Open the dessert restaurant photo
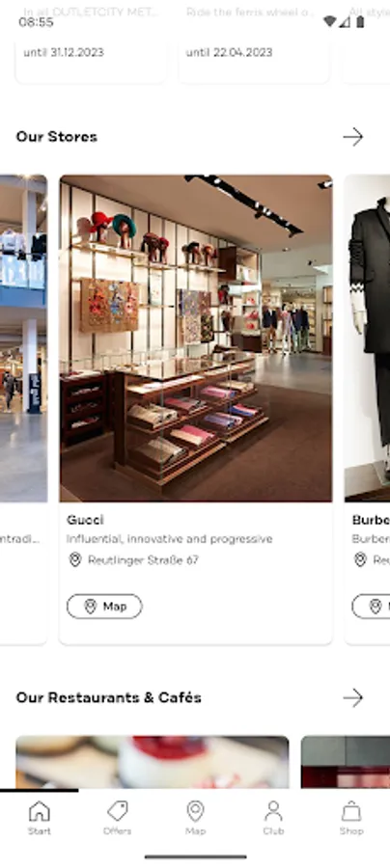 click(x=153, y=762)
